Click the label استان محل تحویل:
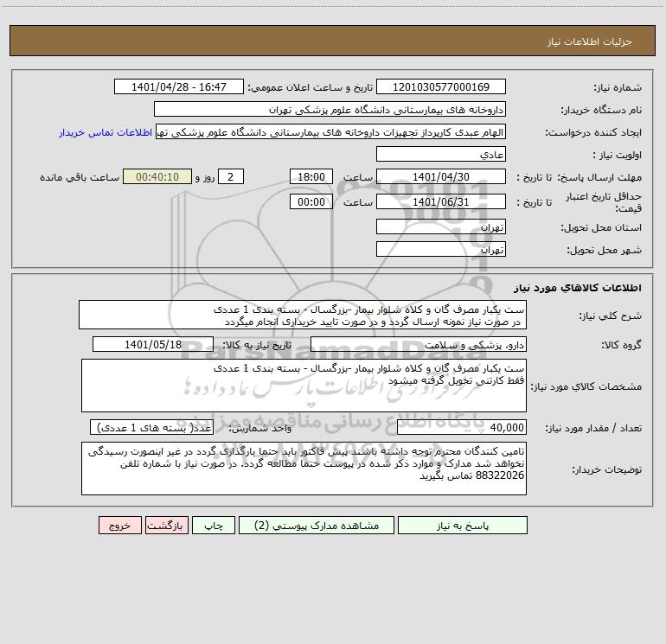The image size is (666, 644). tap(601, 228)
